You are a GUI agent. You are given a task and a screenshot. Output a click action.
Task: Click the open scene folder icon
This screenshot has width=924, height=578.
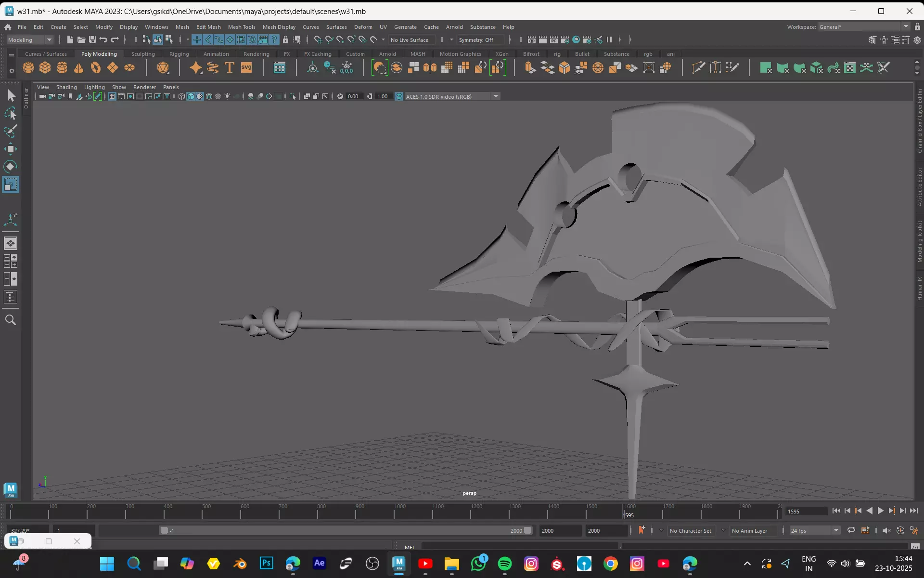81,40
